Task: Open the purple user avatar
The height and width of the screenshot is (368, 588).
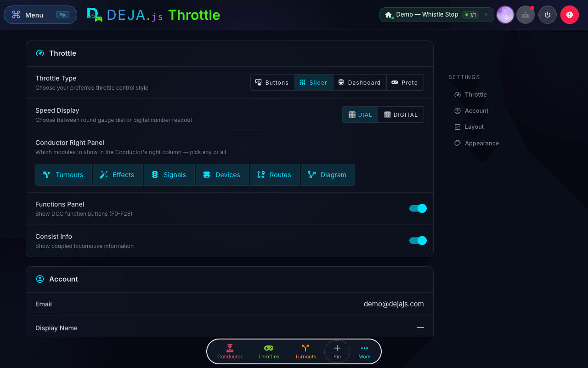Action: 505,15
